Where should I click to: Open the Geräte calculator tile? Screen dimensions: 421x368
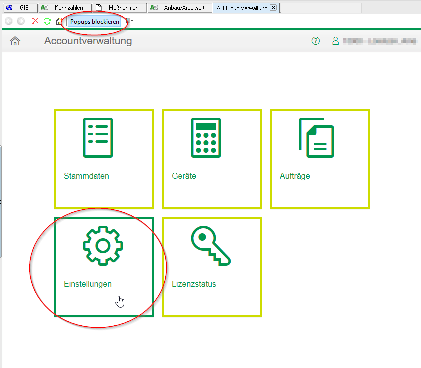coord(212,159)
